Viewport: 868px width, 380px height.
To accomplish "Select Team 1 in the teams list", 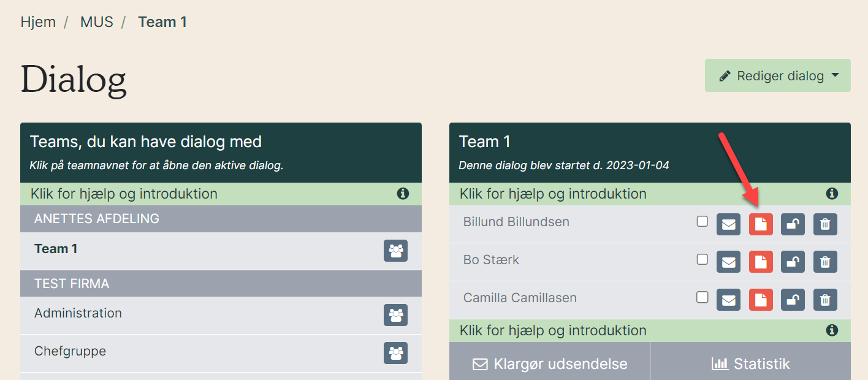I will tap(56, 249).
